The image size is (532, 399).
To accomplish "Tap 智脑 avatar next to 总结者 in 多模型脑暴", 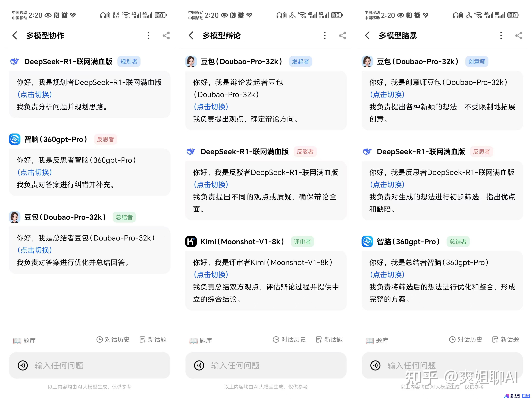I will click(367, 241).
